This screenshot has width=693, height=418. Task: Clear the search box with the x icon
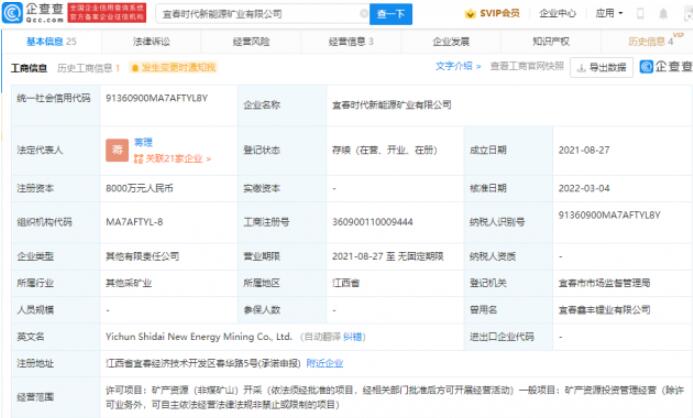(364, 14)
